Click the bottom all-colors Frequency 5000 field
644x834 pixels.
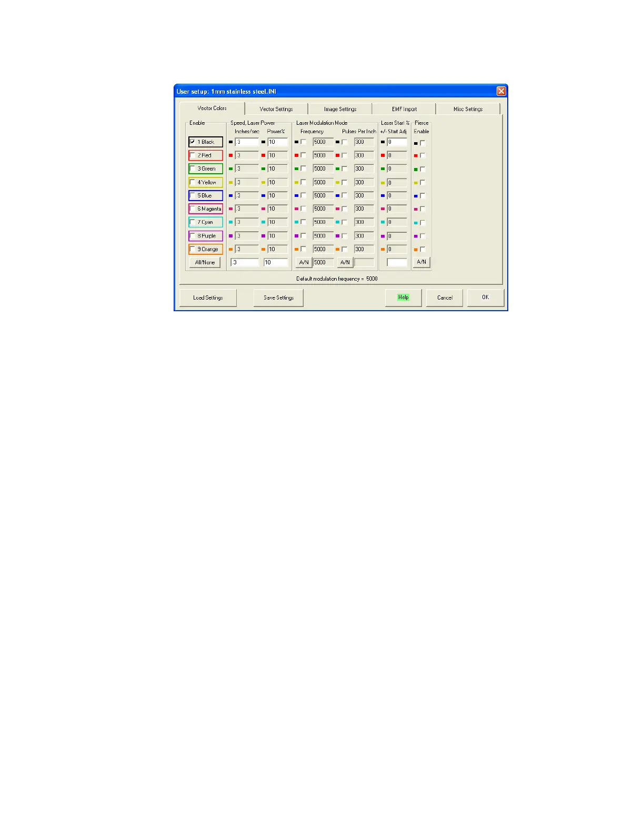pyautogui.click(x=323, y=262)
